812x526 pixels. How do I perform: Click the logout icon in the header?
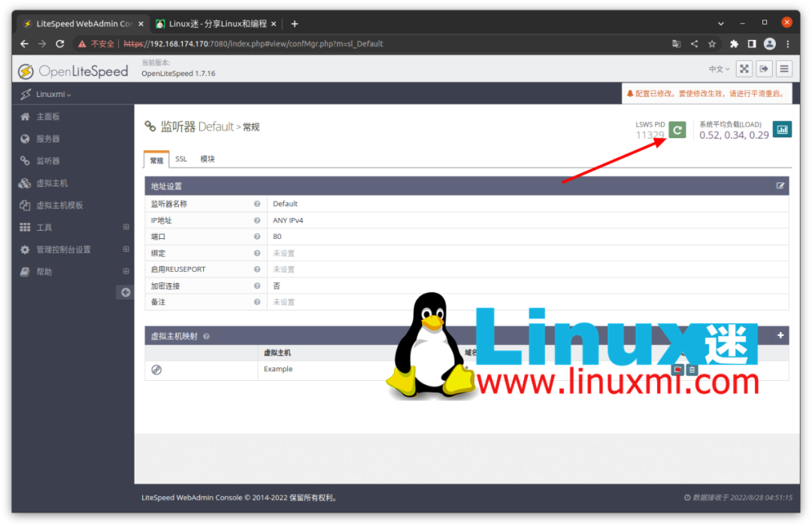click(764, 69)
